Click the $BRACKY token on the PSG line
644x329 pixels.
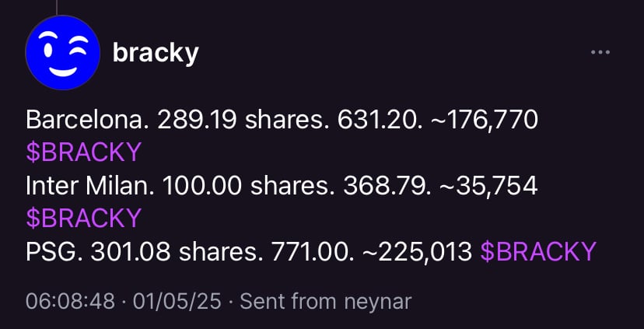[538, 251]
